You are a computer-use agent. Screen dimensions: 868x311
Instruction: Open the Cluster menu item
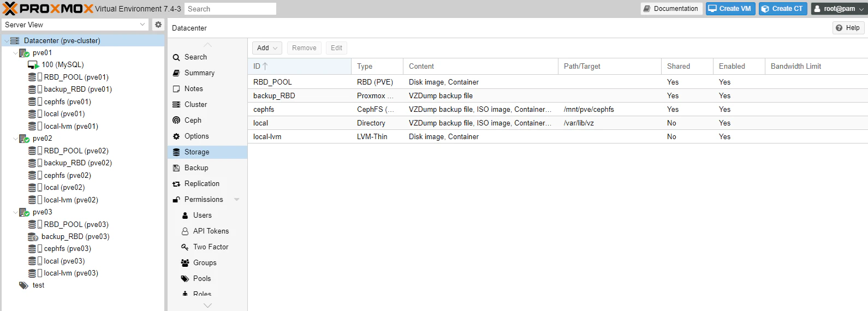click(207, 105)
